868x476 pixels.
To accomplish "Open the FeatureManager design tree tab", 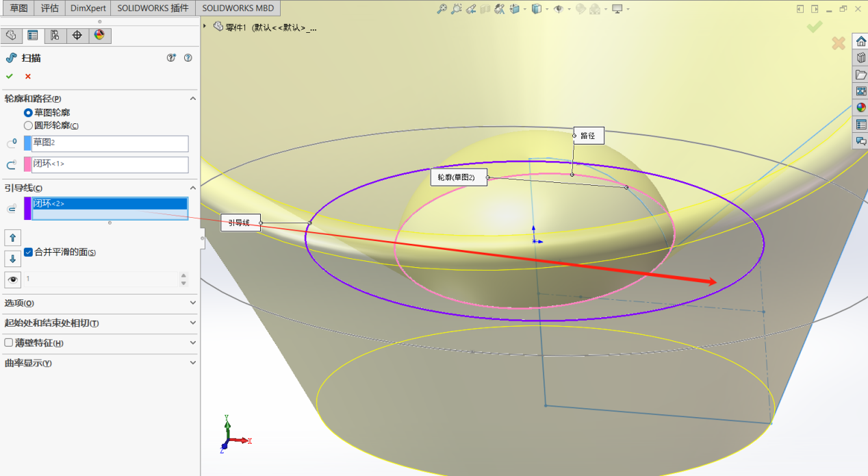I will tap(11, 36).
